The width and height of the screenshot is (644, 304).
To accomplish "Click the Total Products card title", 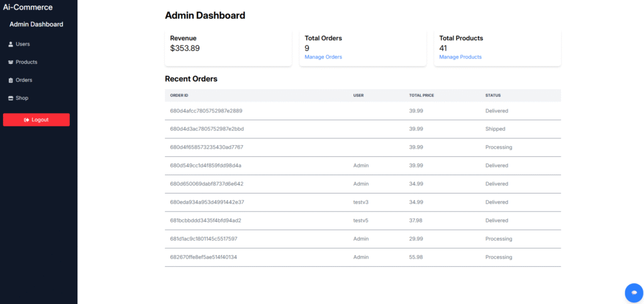I will coord(461,38).
